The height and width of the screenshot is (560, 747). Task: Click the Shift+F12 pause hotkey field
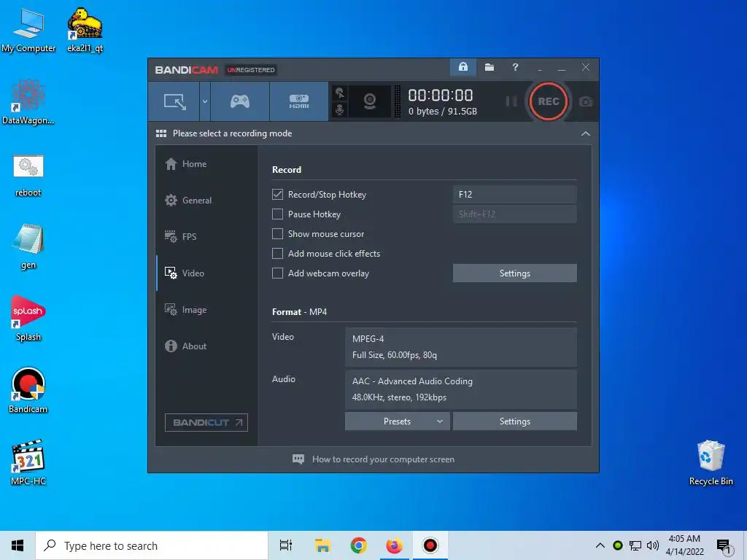coord(514,214)
